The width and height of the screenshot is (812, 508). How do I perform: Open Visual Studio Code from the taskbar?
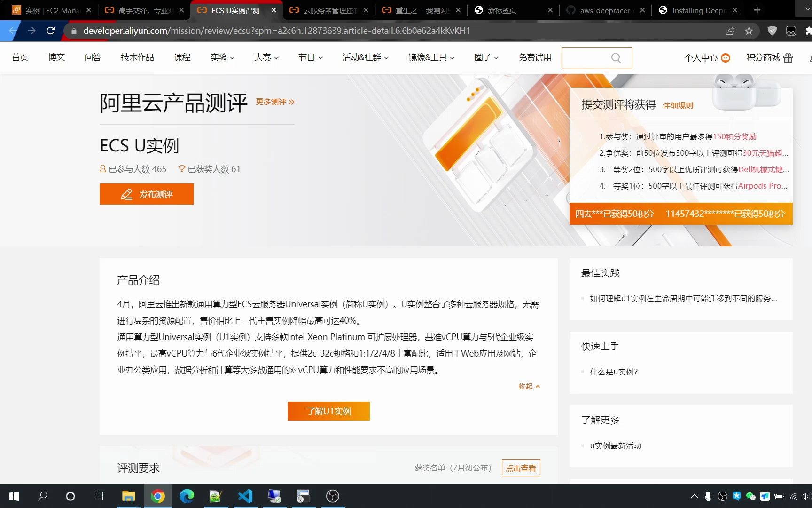pos(245,496)
